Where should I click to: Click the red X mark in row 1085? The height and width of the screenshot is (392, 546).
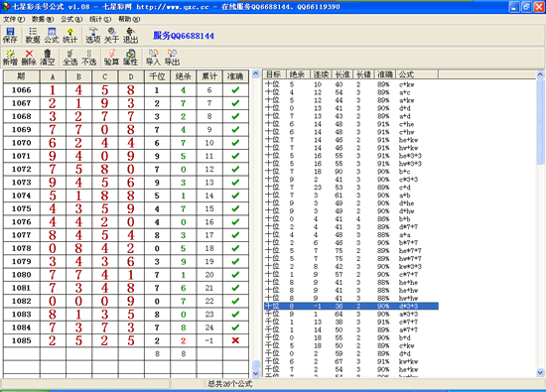pyautogui.click(x=235, y=340)
